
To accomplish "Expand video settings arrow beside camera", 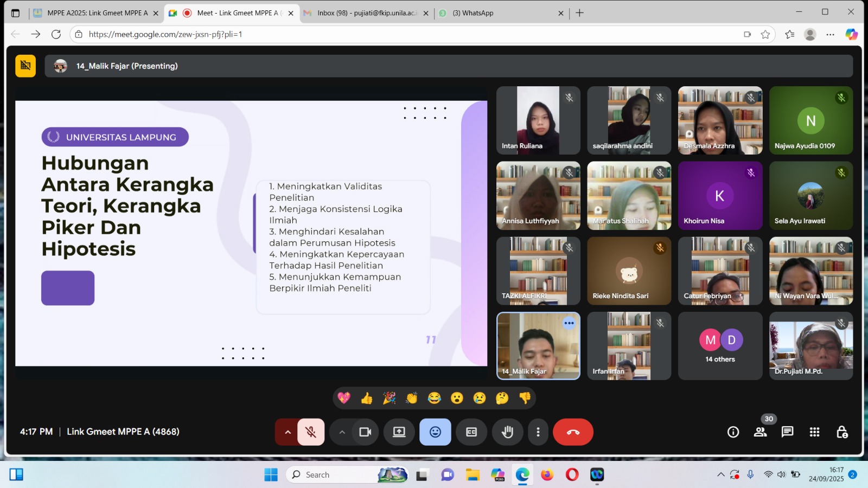I will point(342,432).
